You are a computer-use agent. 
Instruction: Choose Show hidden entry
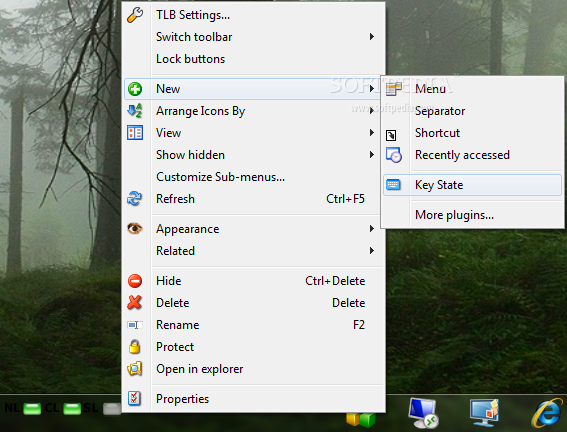coord(253,155)
